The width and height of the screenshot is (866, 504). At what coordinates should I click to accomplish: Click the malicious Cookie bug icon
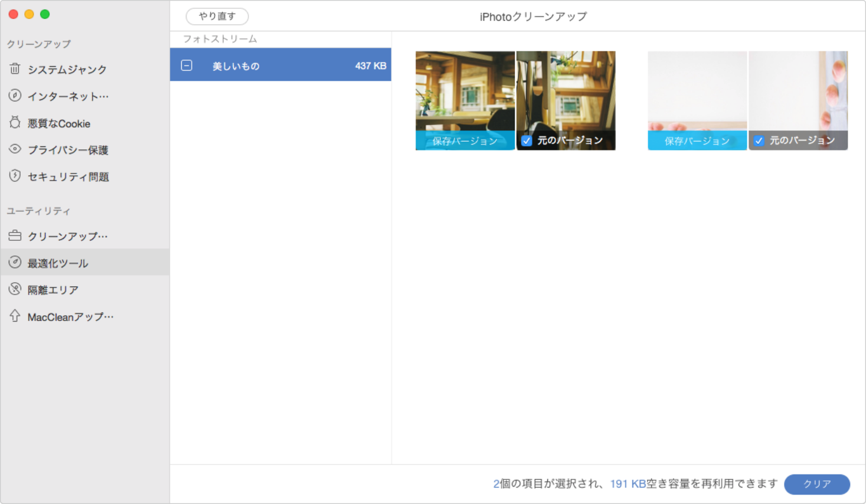(x=15, y=123)
